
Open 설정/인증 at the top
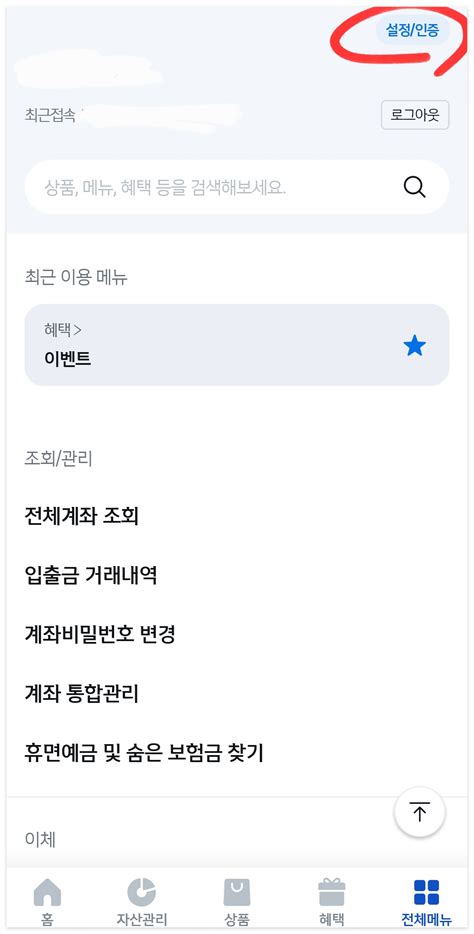click(413, 30)
